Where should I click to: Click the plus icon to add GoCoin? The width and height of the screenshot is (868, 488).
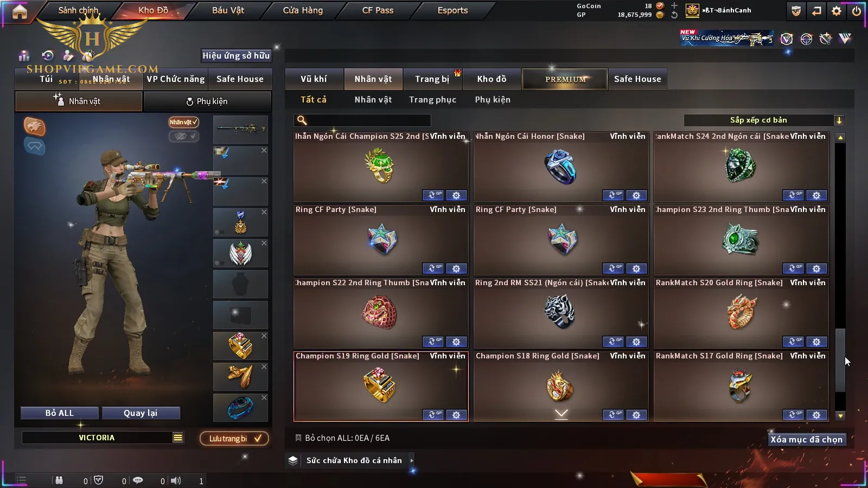click(x=674, y=5)
